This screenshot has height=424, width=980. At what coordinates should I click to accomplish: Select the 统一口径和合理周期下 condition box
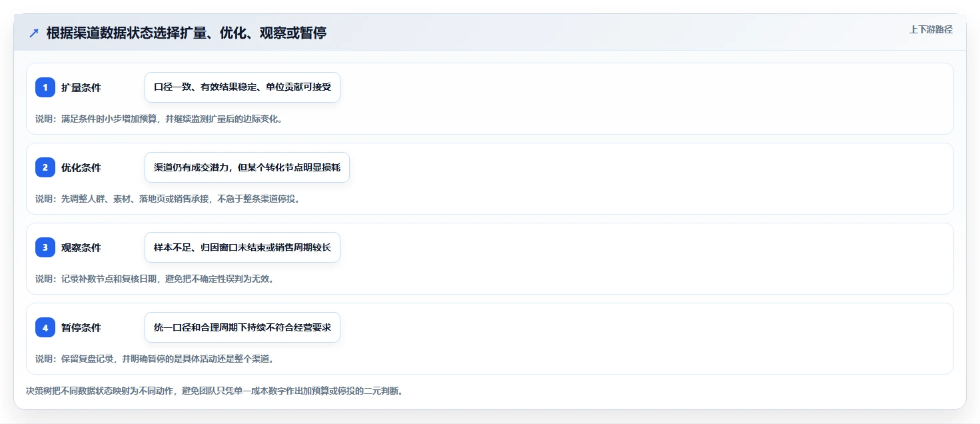(243, 327)
